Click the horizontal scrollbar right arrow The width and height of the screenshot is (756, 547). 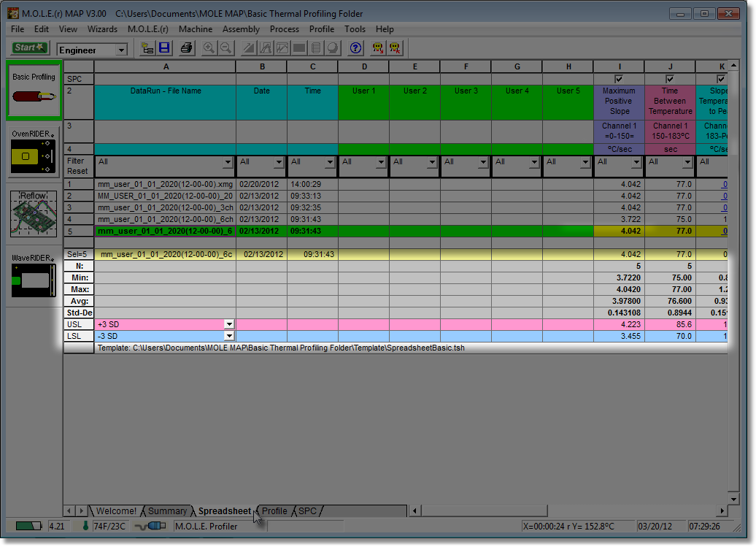coord(722,510)
